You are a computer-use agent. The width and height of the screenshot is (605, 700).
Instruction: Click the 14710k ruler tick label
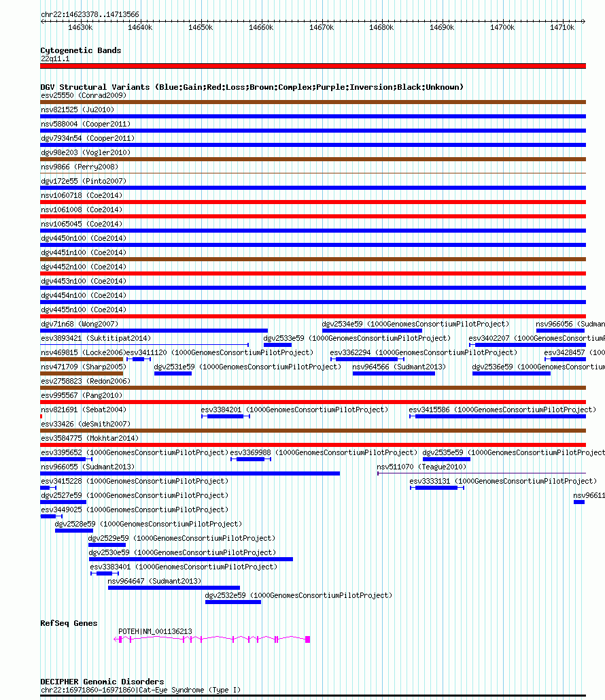[562, 28]
